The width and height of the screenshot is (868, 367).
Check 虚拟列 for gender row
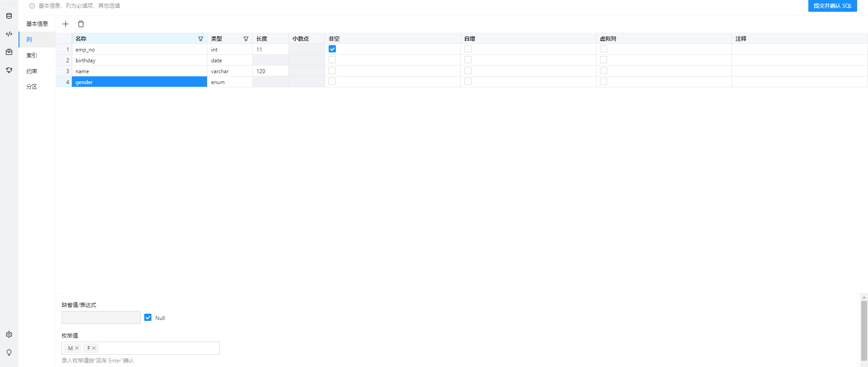pos(604,81)
